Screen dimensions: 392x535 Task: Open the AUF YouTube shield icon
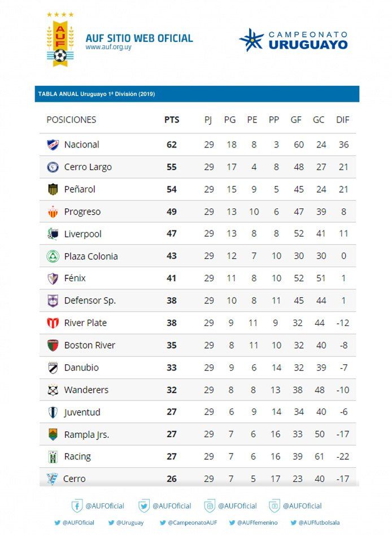point(275,506)
